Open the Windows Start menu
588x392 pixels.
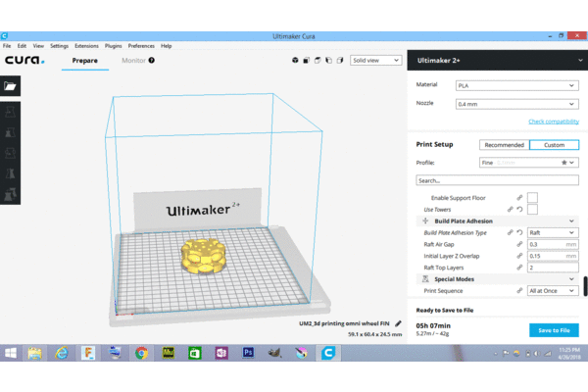pos(11,353)
